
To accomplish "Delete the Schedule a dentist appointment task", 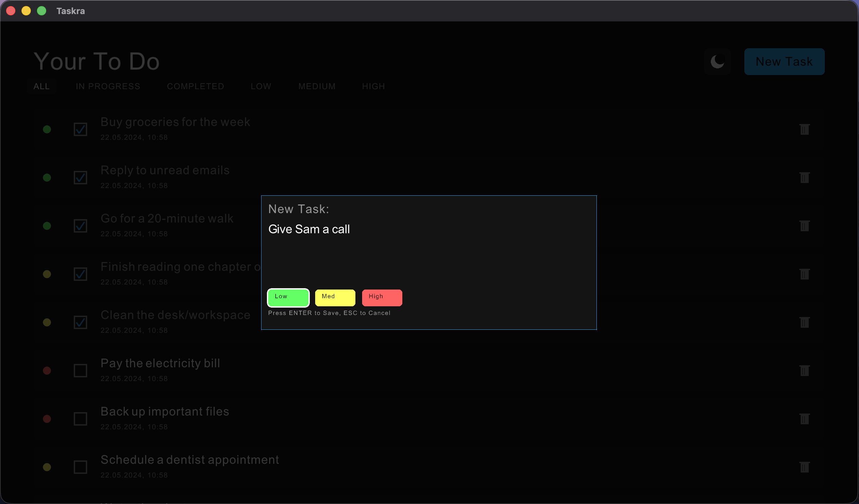I will click(x=804, y=467).
